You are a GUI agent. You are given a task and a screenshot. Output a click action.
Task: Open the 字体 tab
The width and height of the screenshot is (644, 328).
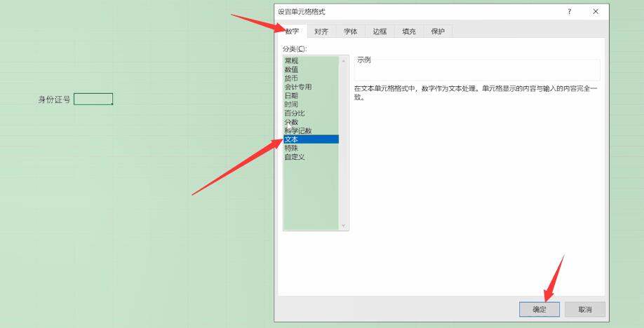[350, 32]
